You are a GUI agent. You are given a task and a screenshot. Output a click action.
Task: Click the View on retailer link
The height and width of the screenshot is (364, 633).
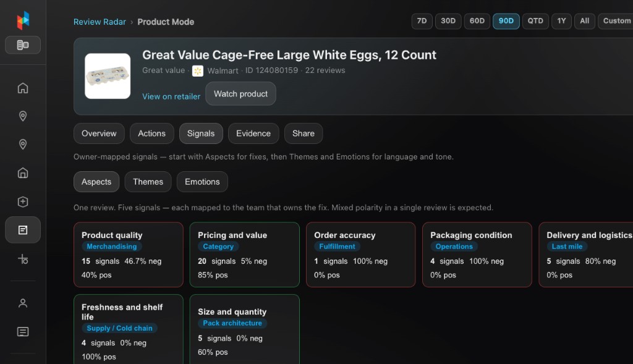171,96
